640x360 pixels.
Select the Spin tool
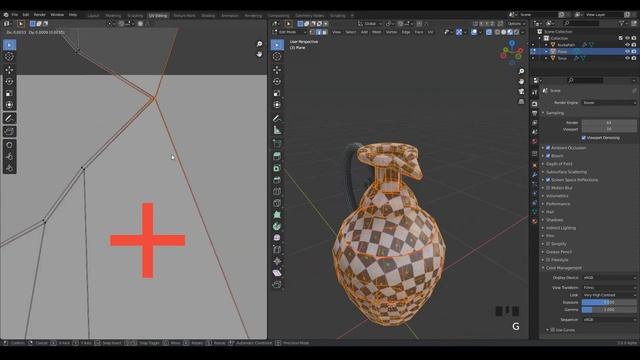coord(277,226)
